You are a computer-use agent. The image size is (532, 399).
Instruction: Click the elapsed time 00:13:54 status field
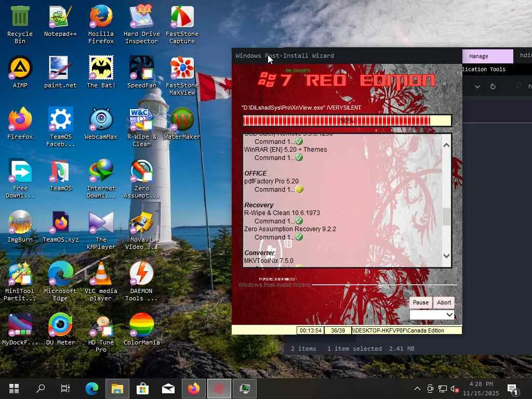[x=311, y=330]
